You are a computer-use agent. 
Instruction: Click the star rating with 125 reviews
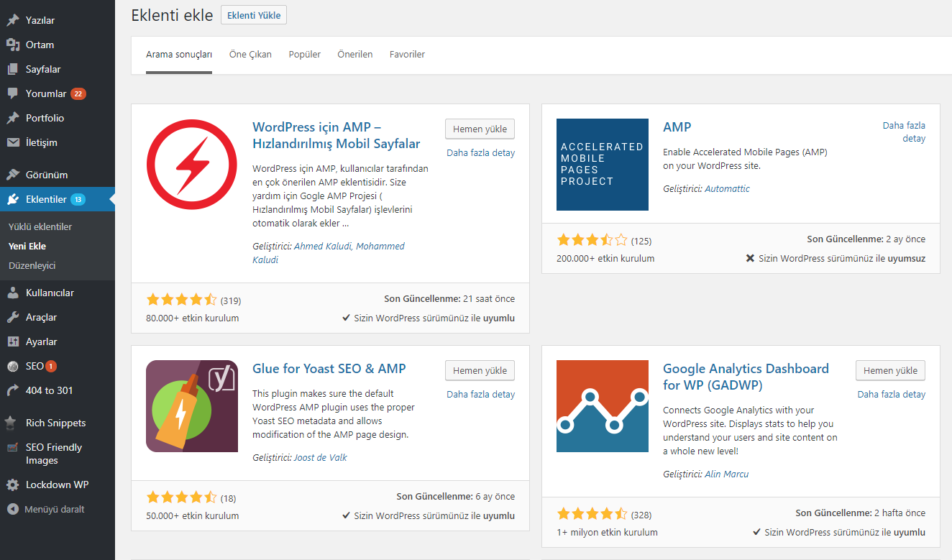click(x=592, y=240)
